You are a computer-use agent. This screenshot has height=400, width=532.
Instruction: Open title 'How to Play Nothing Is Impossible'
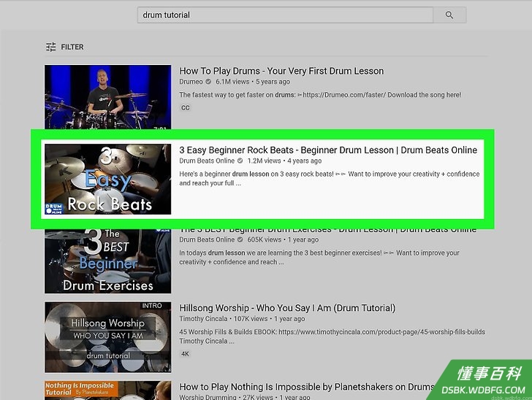tap(307, 387)
